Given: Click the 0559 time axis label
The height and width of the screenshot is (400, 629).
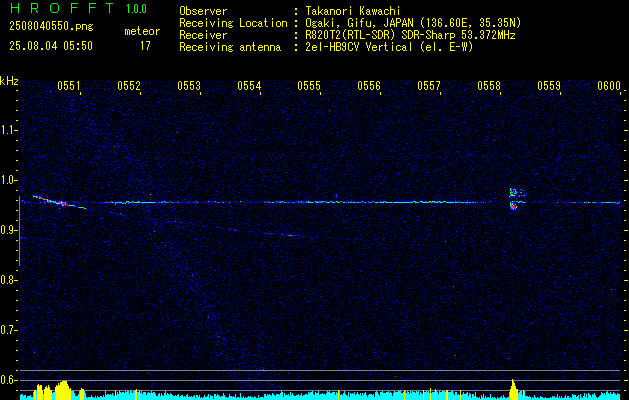Looking at the screenshot, I should tap(549, 86).
